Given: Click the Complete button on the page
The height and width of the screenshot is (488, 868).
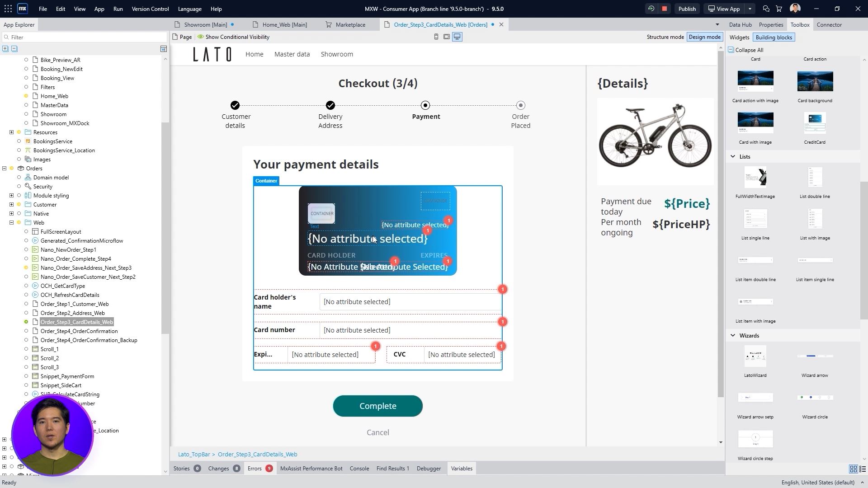Looking at the screenshot, I should 377,406.
